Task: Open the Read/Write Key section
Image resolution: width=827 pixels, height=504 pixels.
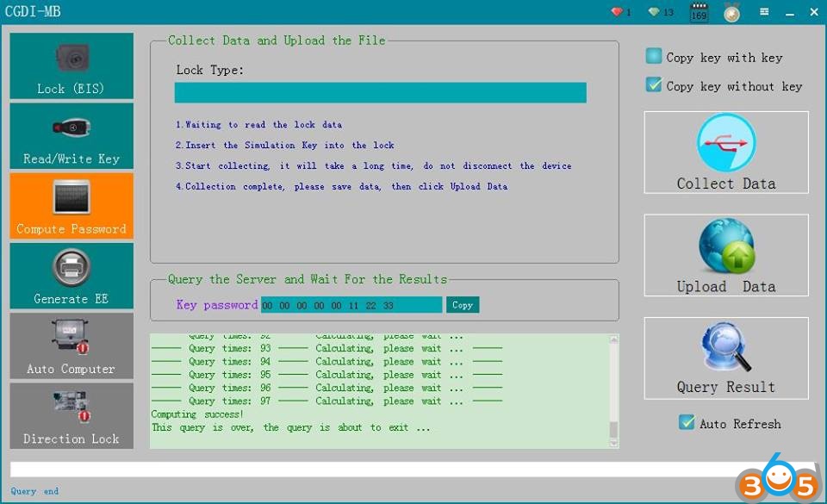Action: [72, 136]
